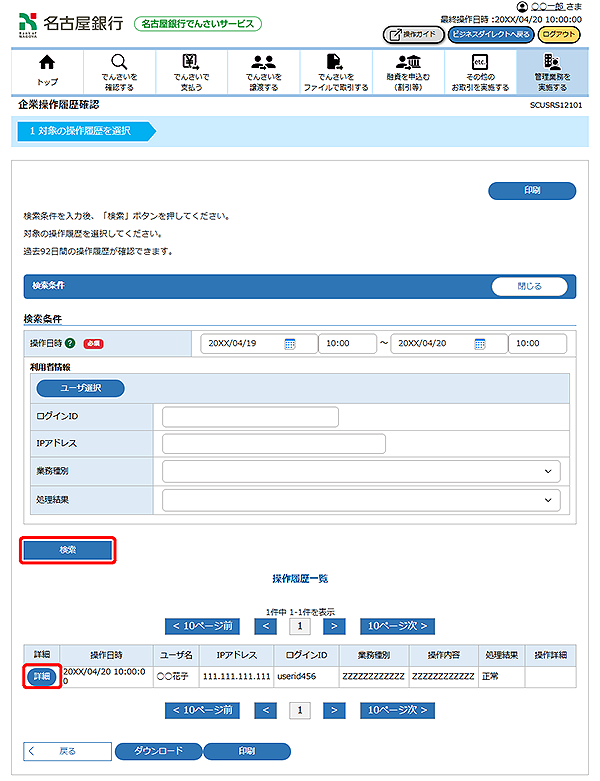
Task: Collapse search conditions with 閉じる
Action: click(x=529, y=286)
